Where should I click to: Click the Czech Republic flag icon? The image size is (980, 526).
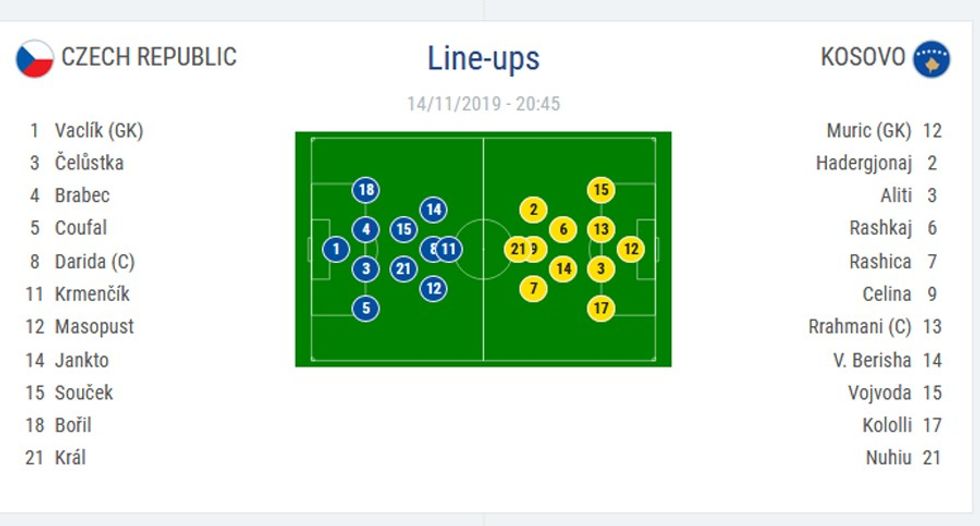(34, 58)
